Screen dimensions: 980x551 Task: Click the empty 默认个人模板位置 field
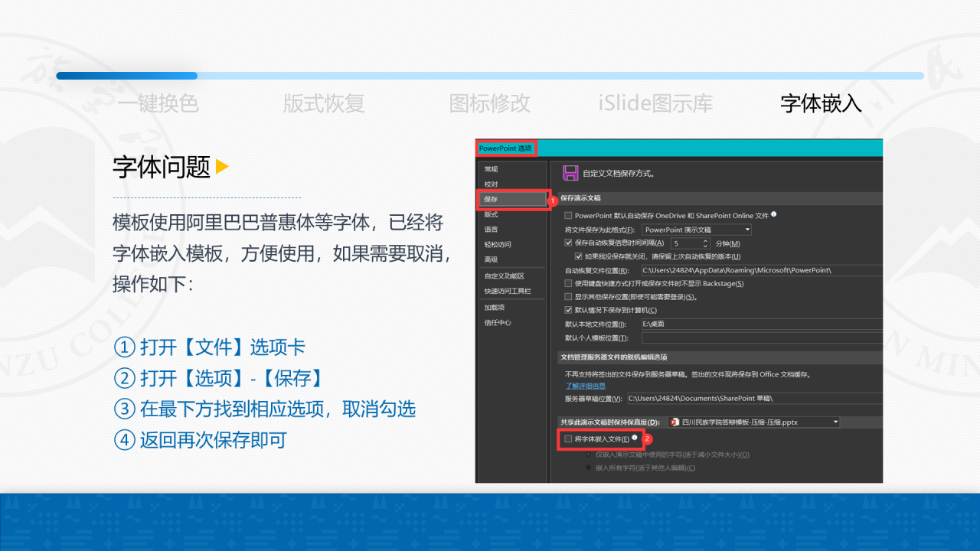click(761, 337)
